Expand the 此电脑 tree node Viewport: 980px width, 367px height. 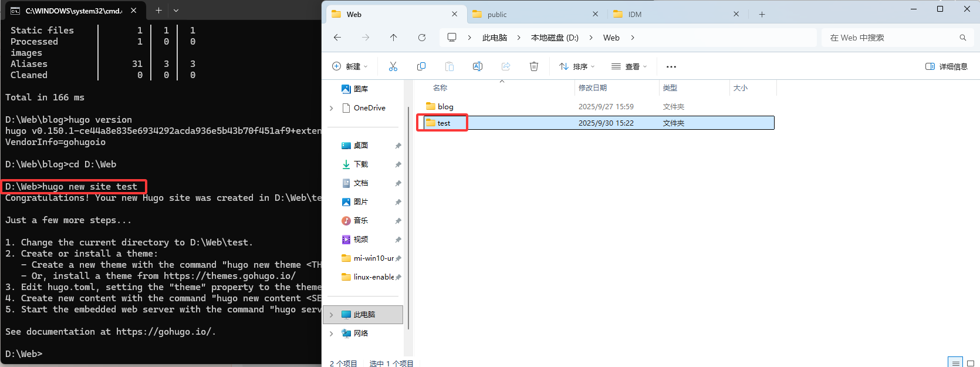(332, 315)
